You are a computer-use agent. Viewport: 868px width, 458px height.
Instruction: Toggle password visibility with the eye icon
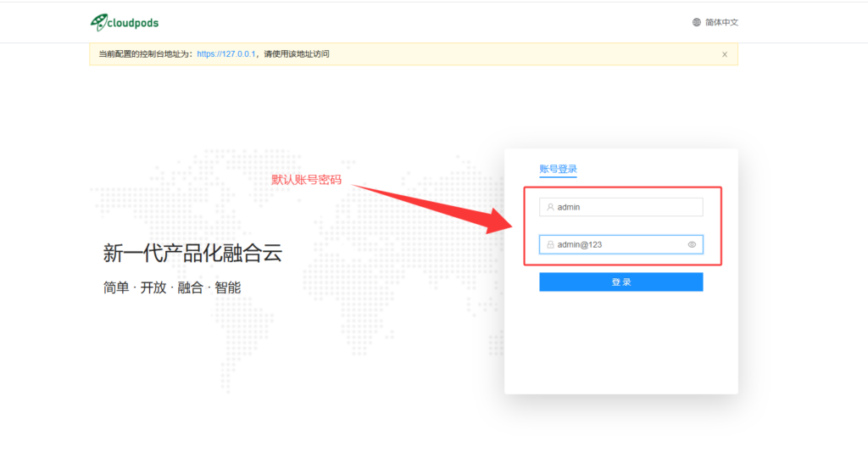692,244
